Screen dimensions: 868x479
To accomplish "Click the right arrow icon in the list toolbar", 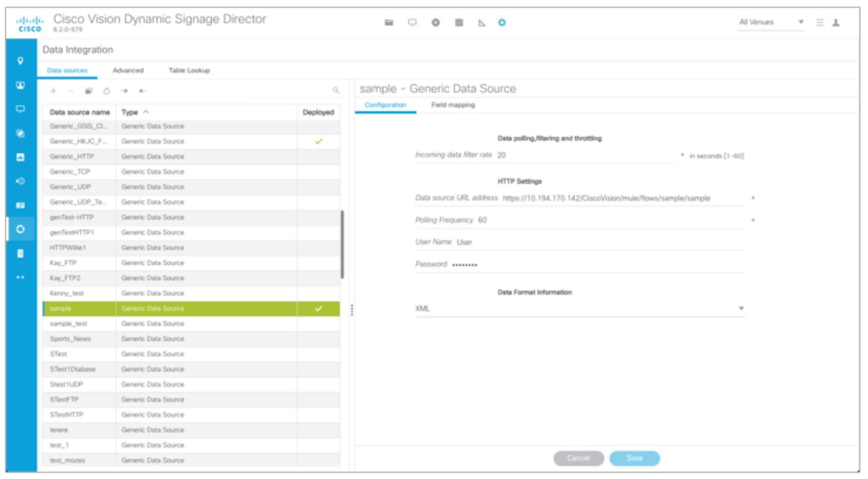I will [125, 91].
